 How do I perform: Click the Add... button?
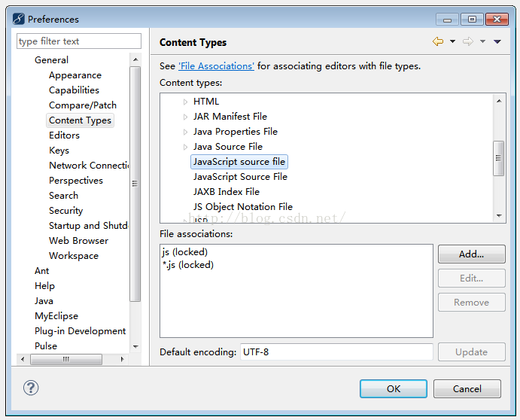[472, 254]
